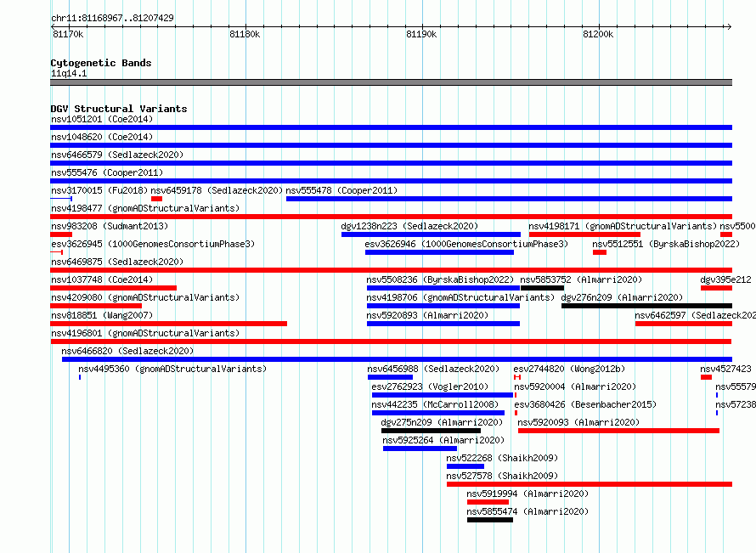Click esv3626945 1000Genomes label
The height and width of the screenshot is (553, 756).
(153, 244)
